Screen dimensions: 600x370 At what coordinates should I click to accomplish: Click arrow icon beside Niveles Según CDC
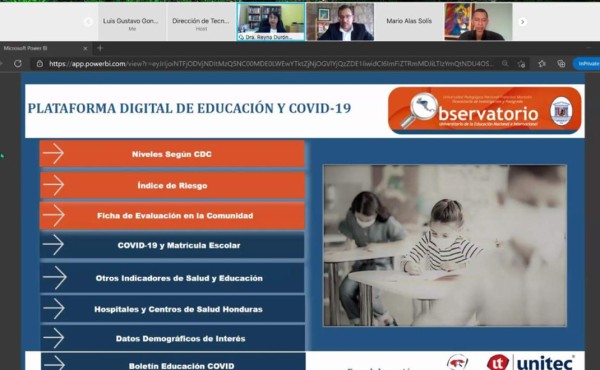click(x=53, y=153)
